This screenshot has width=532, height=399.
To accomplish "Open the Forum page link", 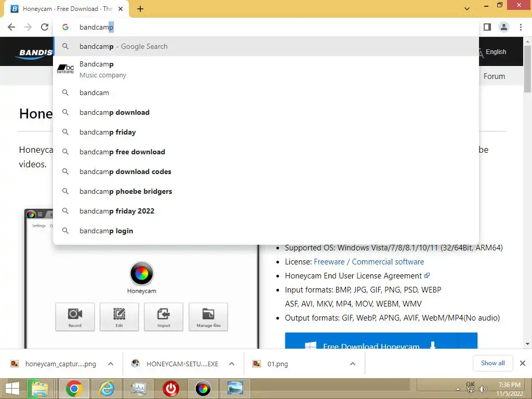I will tap(494, 76).
